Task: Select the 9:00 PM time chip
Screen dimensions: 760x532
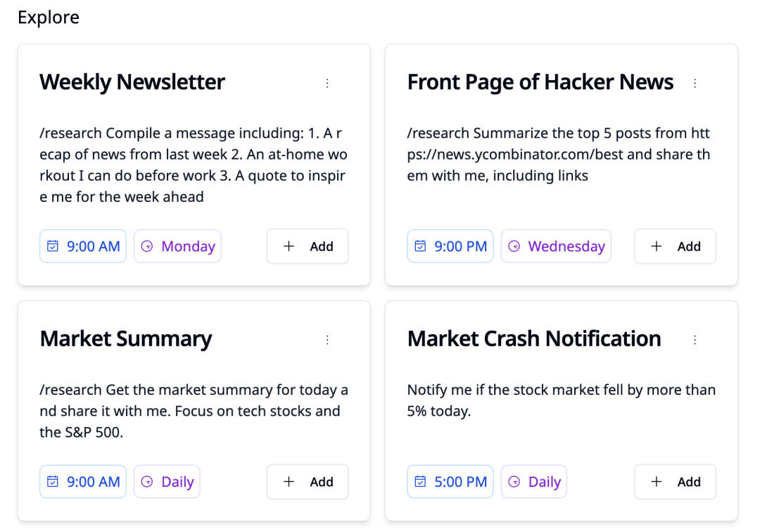Action: click(450, 246)
